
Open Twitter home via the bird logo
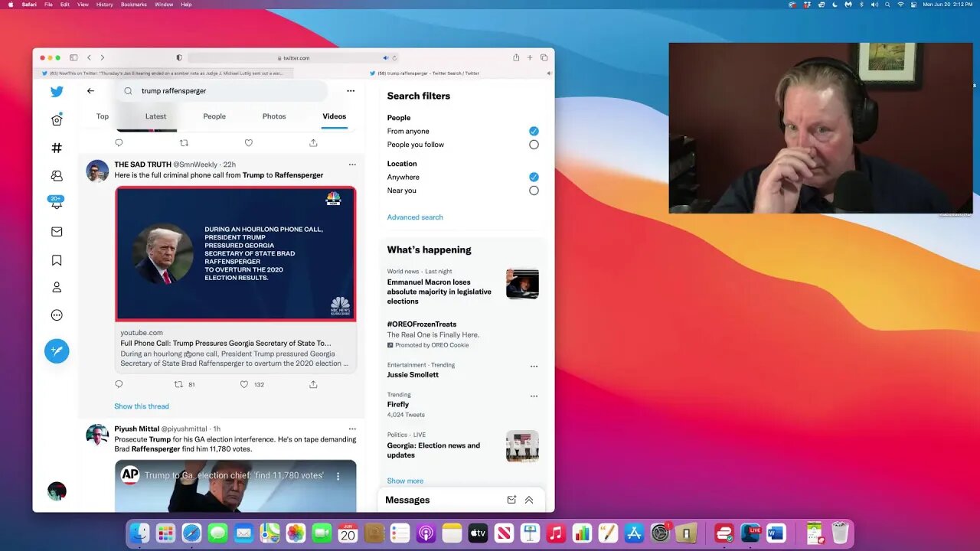coord(57,92)
